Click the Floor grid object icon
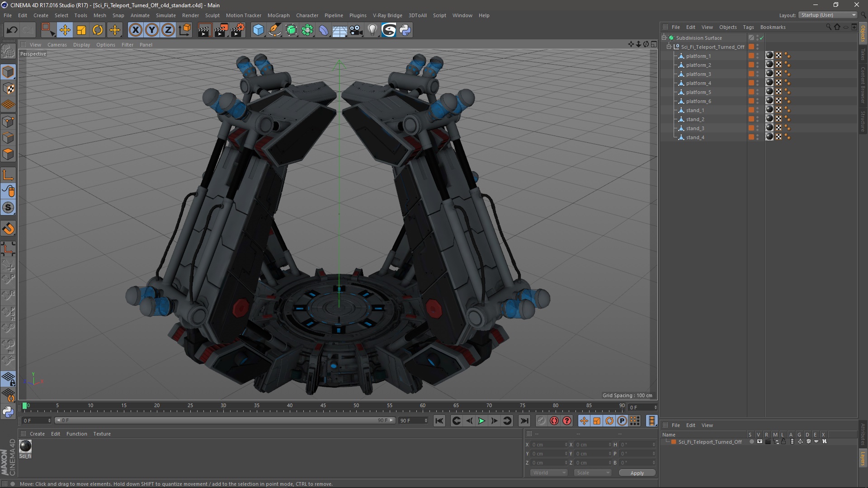This screenshot has width=868, height=488. pyautogui.click(x=340, y=30)
